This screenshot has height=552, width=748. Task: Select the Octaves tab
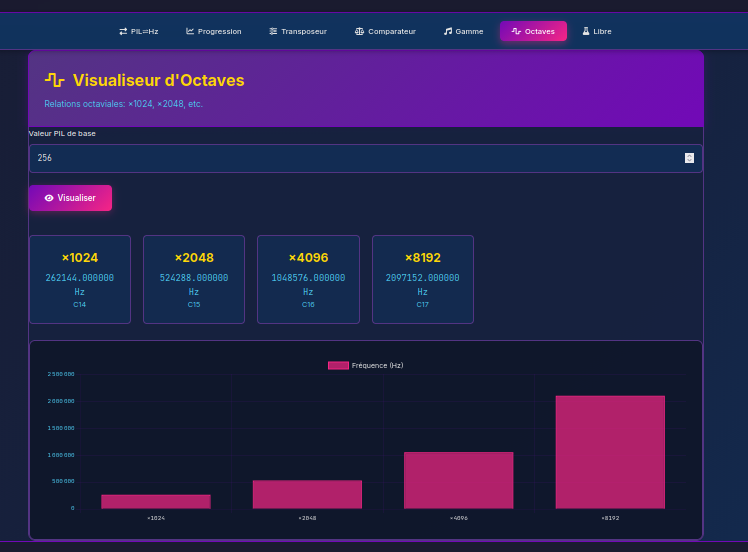point(533,31)
